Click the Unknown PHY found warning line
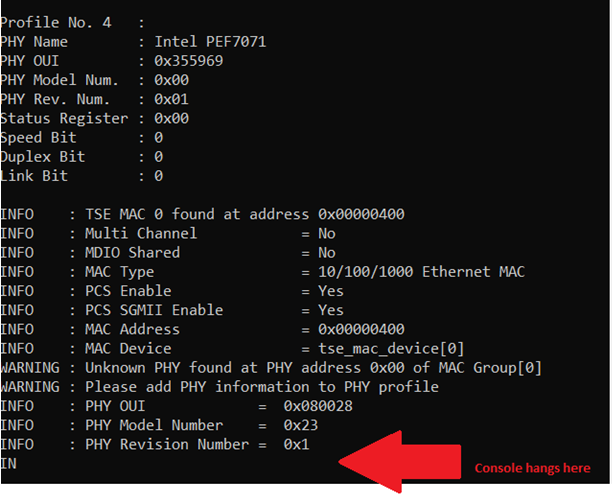The width and height of the screenshot is (612, 501). (x=271, y=367)
